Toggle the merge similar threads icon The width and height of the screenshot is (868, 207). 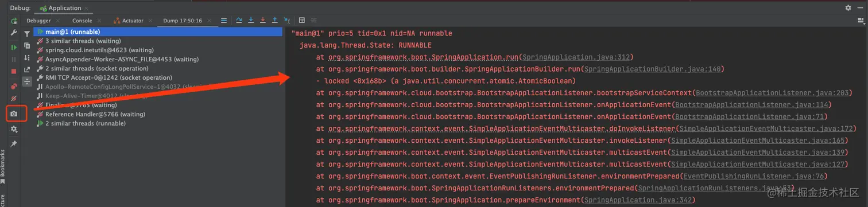coord(27,81)
